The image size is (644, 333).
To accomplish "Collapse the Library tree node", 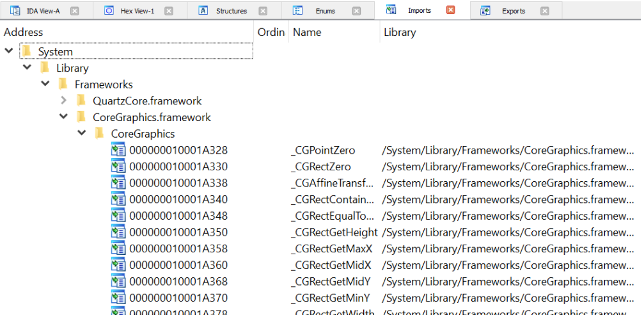I will pos(27,67).
